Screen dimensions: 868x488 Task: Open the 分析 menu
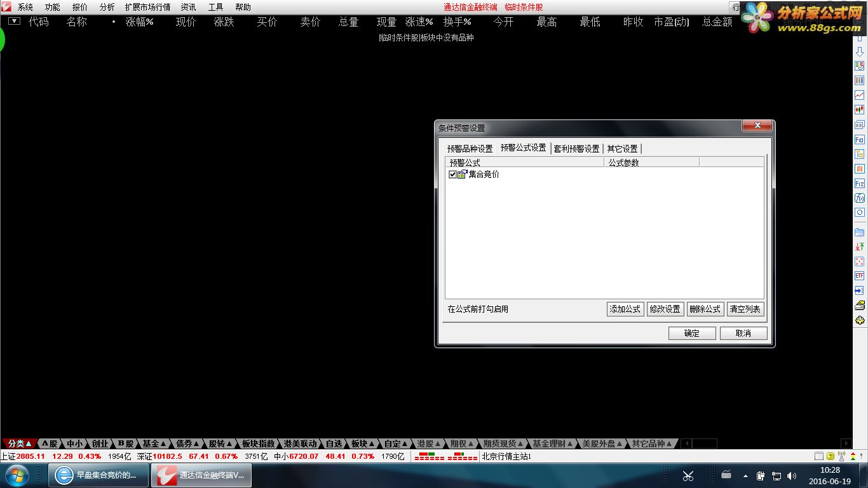[107, 7]
